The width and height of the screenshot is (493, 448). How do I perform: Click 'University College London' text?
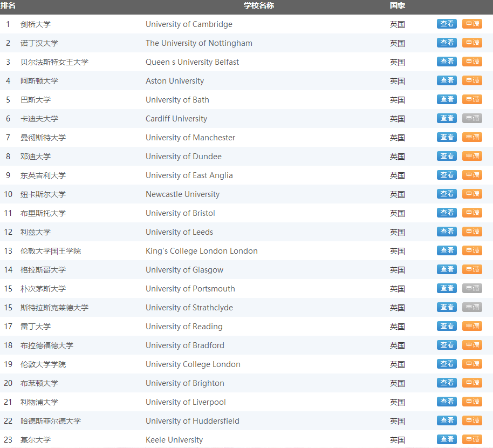click(x=193, y=364)
